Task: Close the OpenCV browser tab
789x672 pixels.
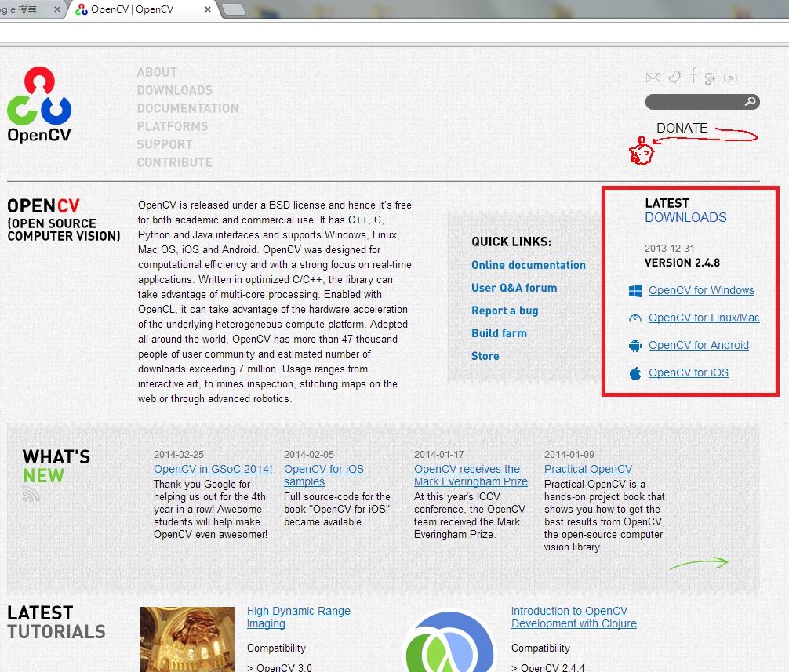Action: pyautogui.click(x=207, y=9)
